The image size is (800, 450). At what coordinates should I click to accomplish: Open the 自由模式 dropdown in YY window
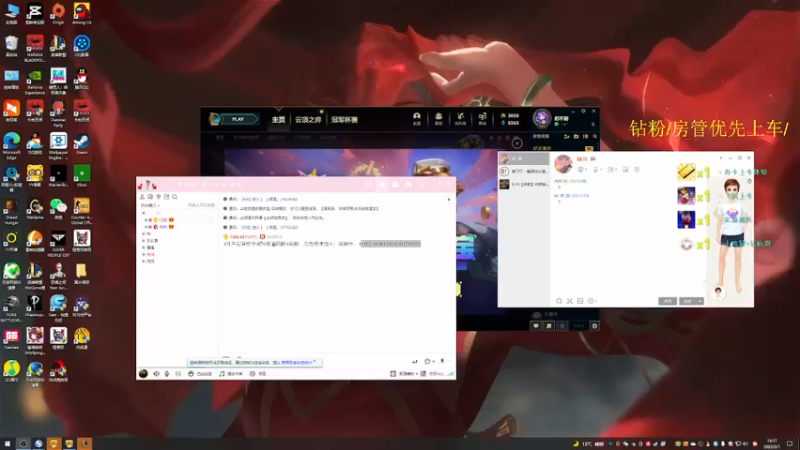[x=150, y=205]
